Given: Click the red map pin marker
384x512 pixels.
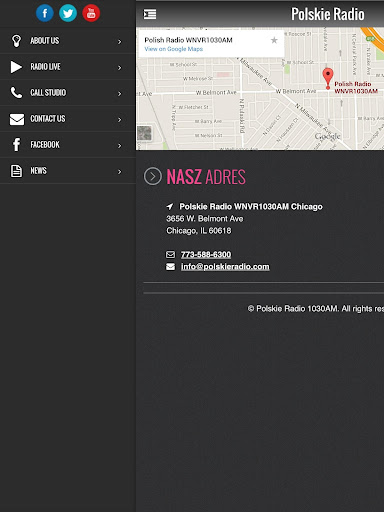Looking at the screenshot, I should 328,78.
